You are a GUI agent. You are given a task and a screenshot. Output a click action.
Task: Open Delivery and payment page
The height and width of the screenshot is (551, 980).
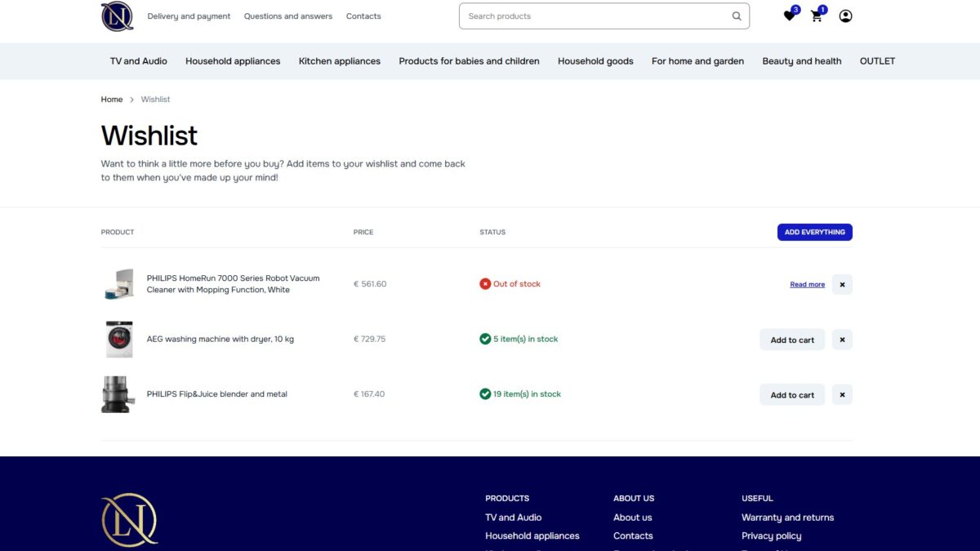[x=189, y=16]
